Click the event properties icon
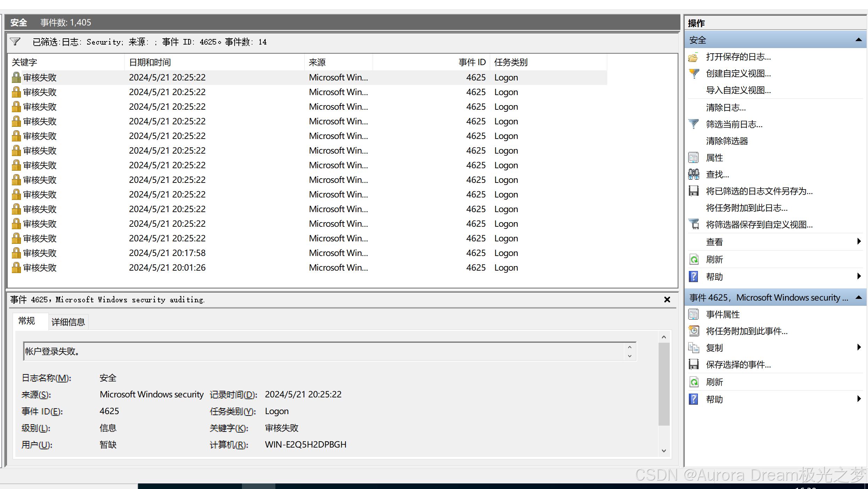Image resolution: width=868 pixels, height=489 pixels. point(693,314)
